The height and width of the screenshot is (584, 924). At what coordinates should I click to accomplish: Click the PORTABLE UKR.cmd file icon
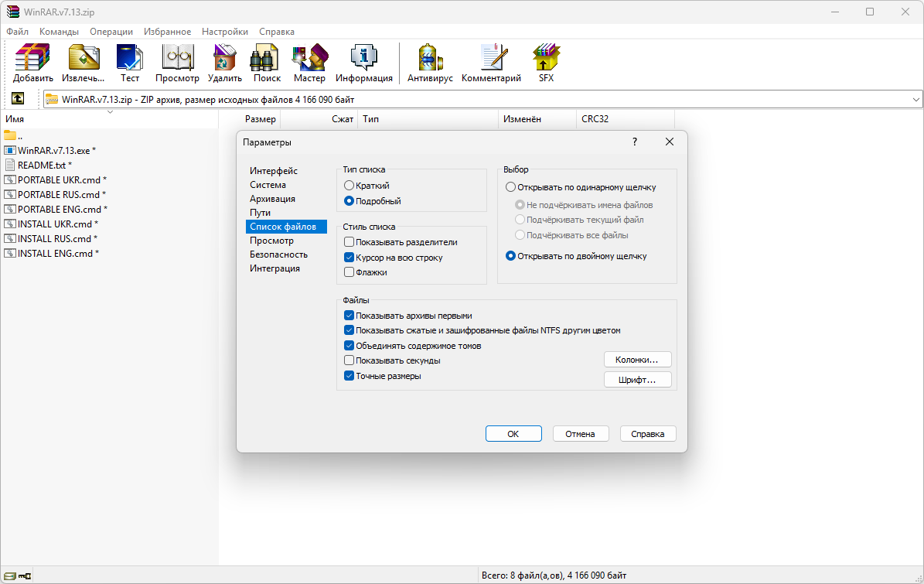click(x=9, y=179)
